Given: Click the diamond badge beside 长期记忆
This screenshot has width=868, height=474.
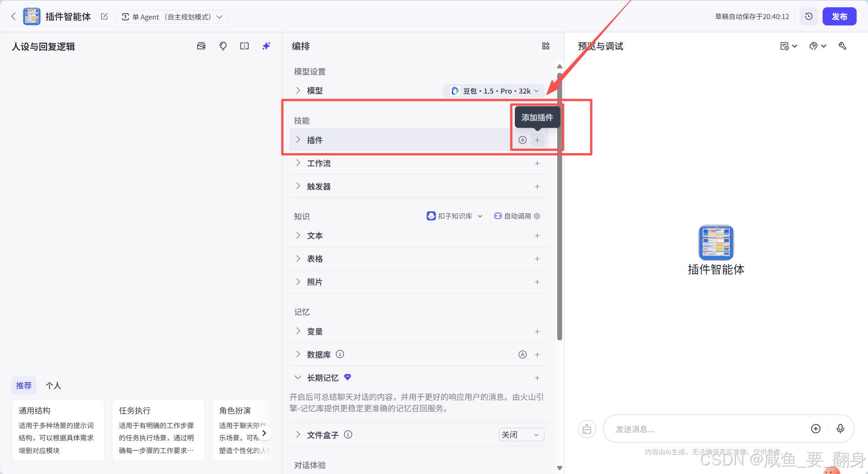Looking at the screenshot, I should coord(348,377).
